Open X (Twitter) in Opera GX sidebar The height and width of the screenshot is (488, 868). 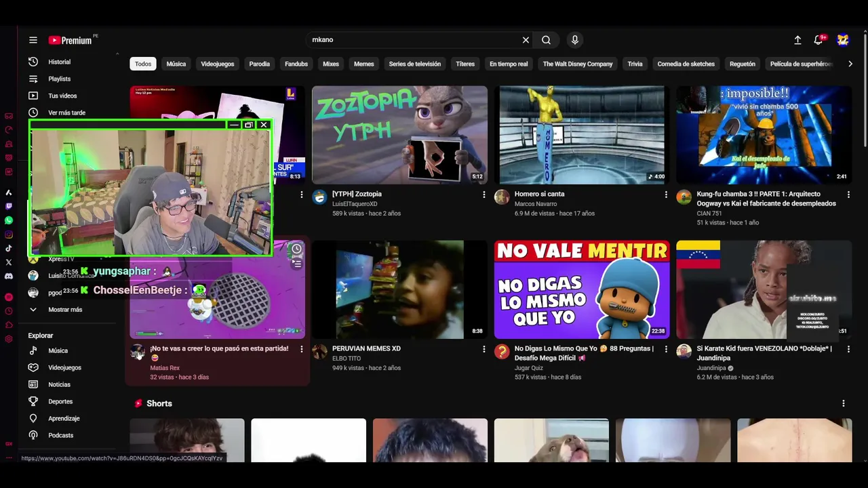coord(9,262)
